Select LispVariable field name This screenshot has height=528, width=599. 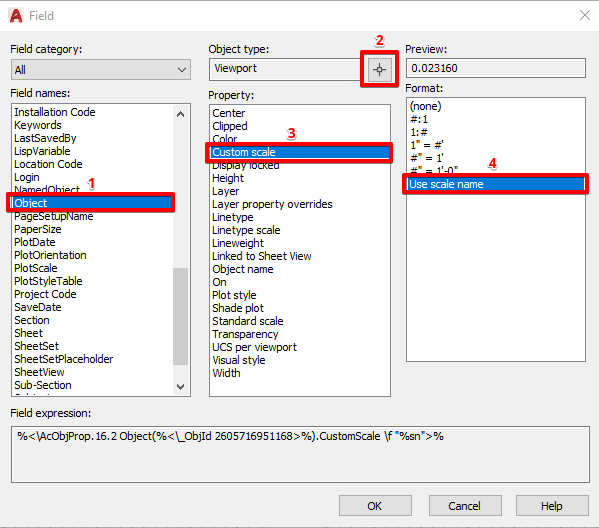pyautogui.click(x=42, y=151)
